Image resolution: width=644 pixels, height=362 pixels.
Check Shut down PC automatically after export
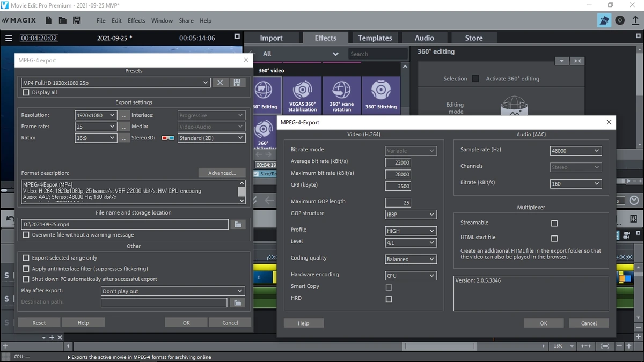coord(26,279)
